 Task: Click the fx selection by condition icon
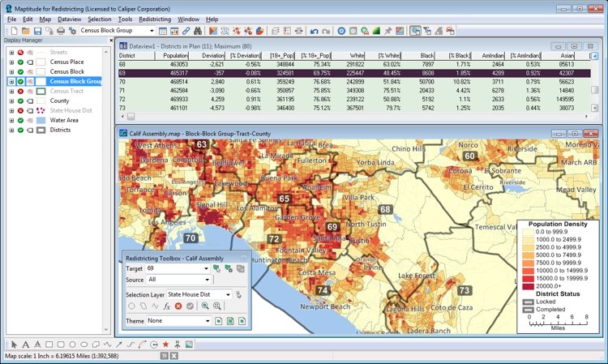[165, 306]
